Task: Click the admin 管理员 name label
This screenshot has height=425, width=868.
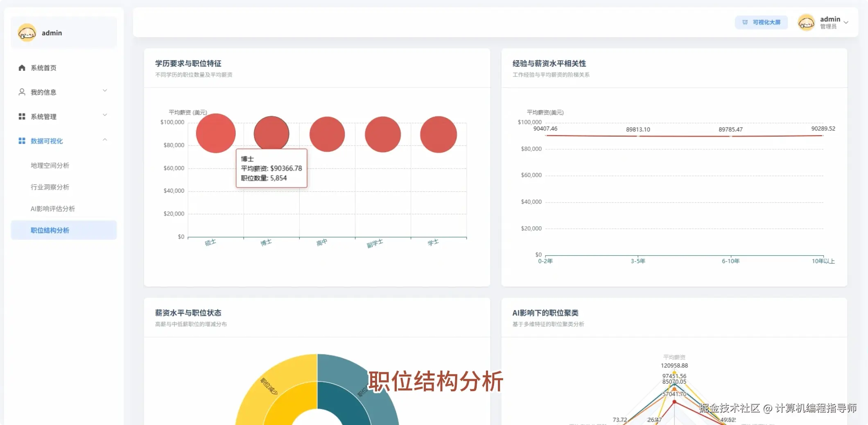Action: tap(830, 22)
